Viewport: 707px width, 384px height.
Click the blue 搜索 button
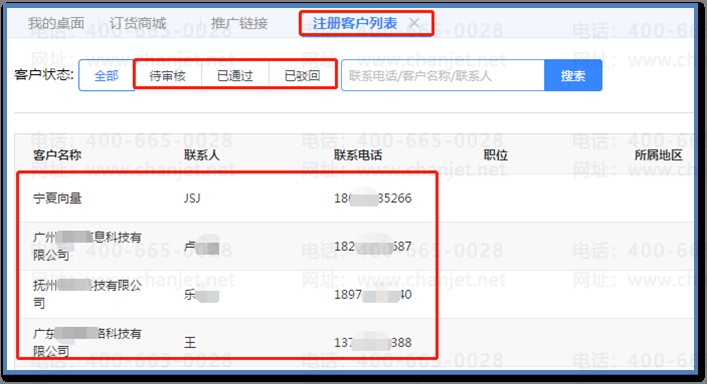pyautogui.click(x=573, y=75)
